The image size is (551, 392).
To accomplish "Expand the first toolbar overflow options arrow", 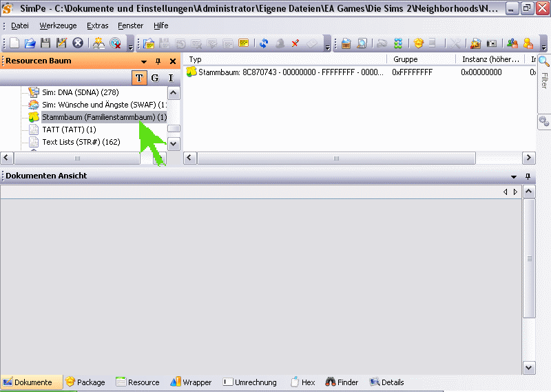I will point(131,47).
